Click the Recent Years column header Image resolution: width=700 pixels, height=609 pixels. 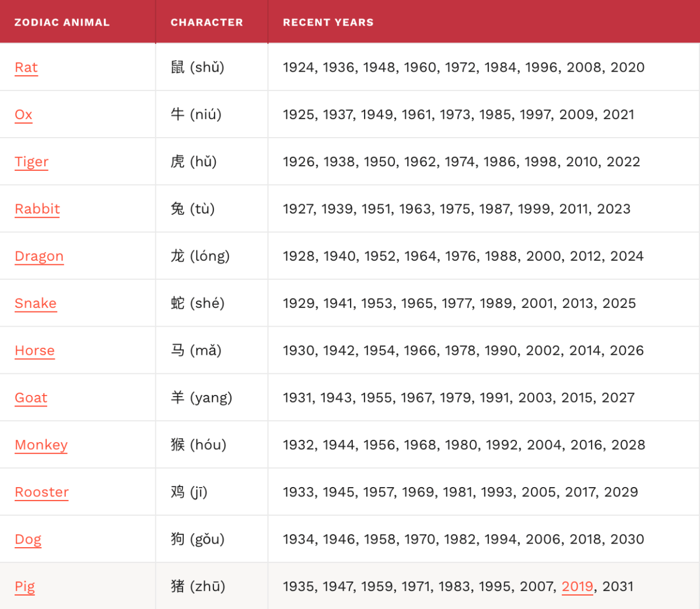click(328, 23)
